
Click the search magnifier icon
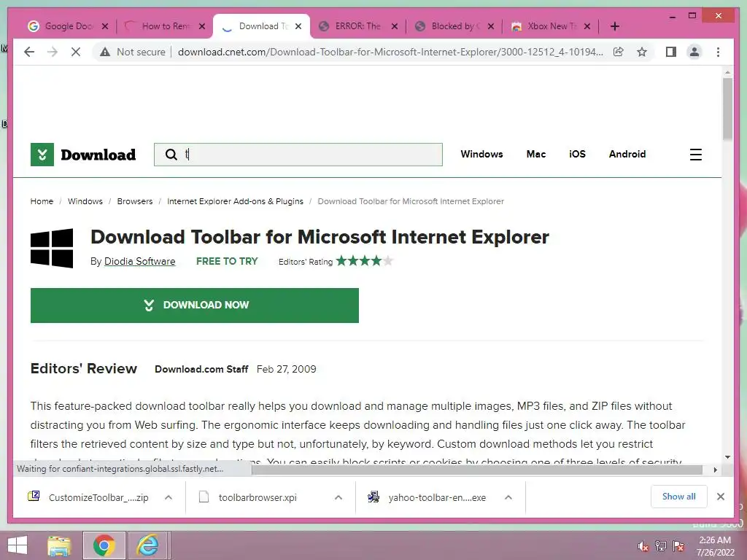[x=171, y=155]
